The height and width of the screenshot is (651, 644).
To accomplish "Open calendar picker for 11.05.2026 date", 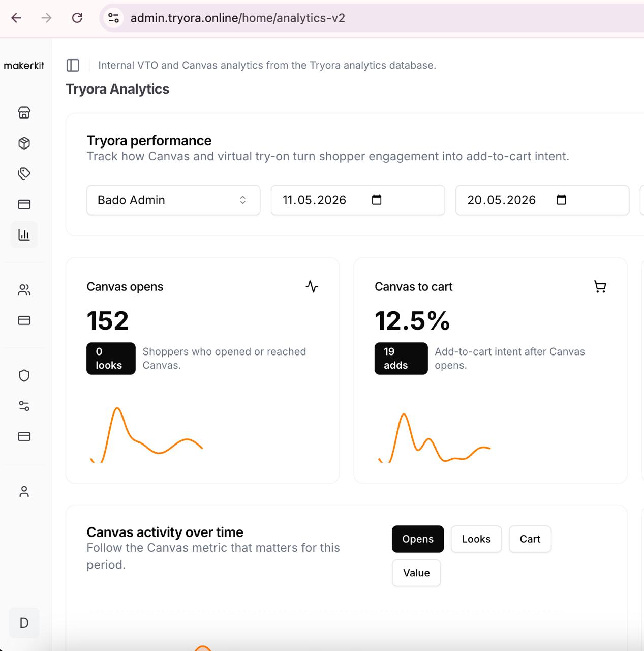I will tap(377, 200).
